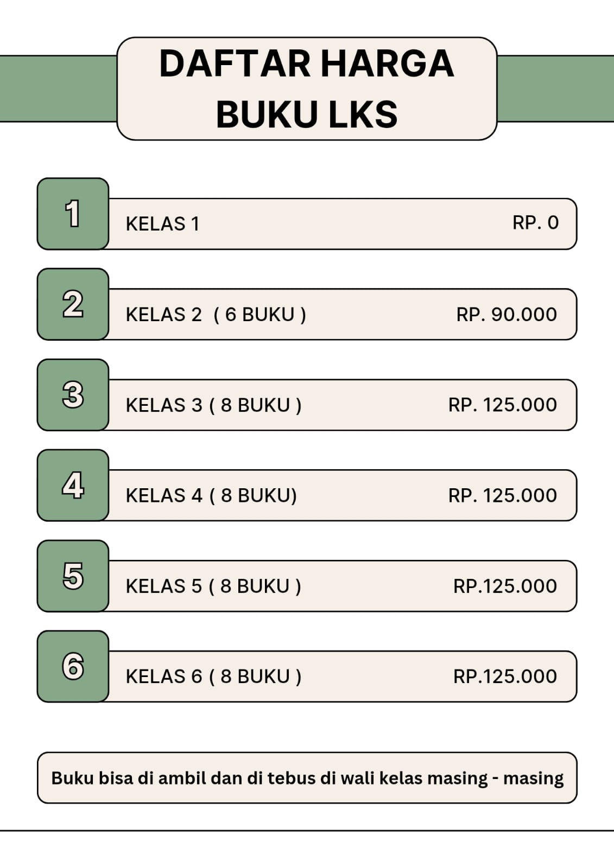Click the green number 1 badge

(73, 214)
